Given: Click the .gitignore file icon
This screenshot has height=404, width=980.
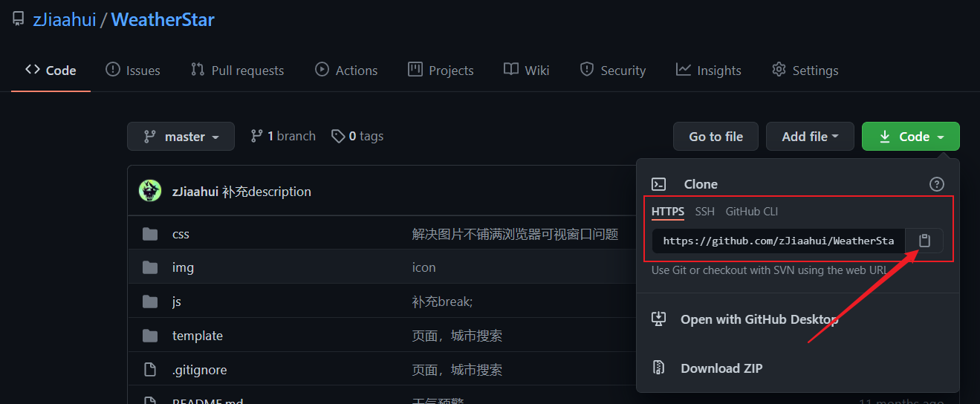Looking at the screenshot, I should click(150, 370).
